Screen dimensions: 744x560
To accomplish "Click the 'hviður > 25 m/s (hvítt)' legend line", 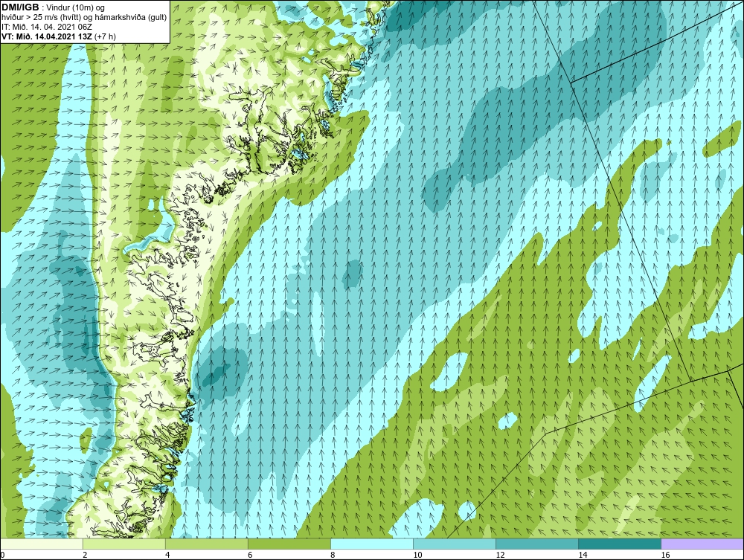I will [x=84, y=18].
